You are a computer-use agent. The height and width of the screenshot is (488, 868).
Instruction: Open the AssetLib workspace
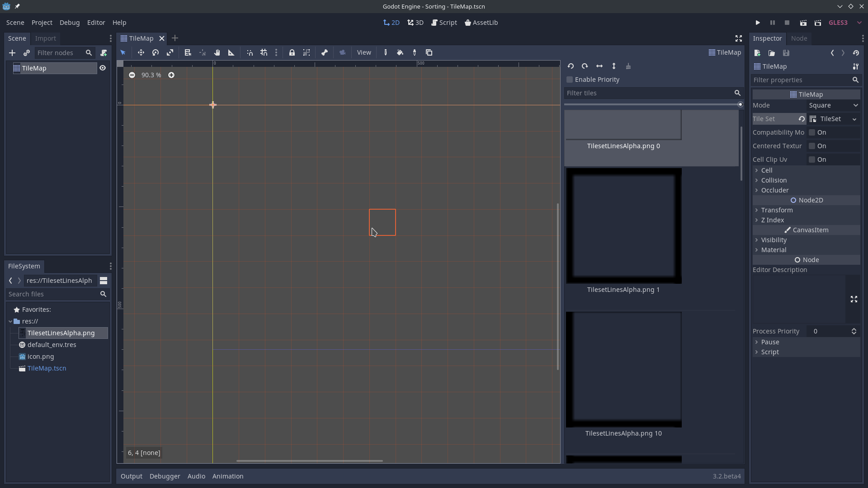coord(481,23)
